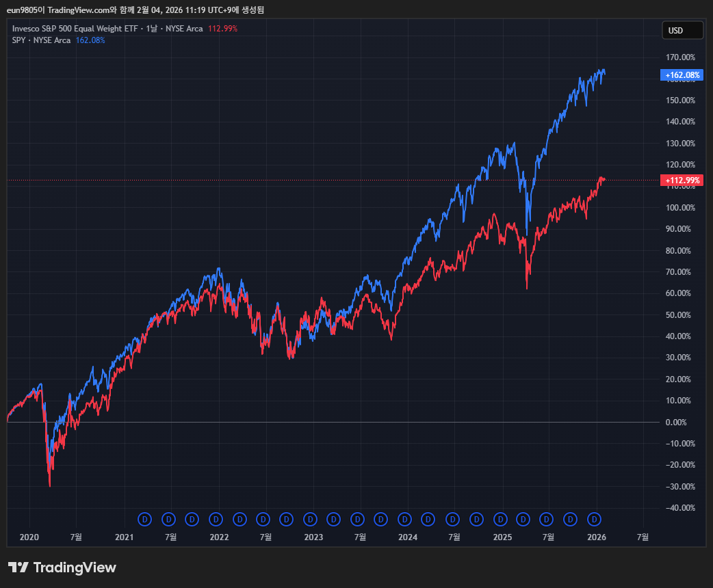
Task: Click the 2025 label on time axis
Action: pyautogui.click(x=502, y=537)
